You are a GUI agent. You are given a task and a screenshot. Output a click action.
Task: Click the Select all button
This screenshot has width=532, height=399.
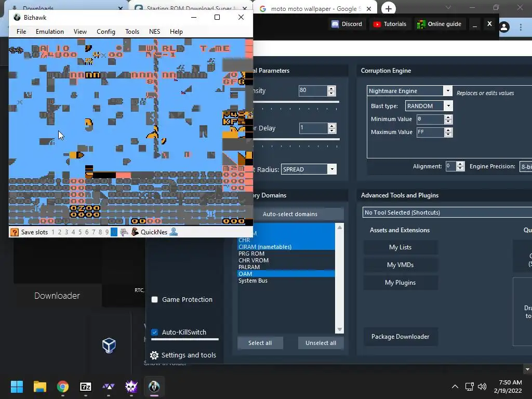click(260, 343)
